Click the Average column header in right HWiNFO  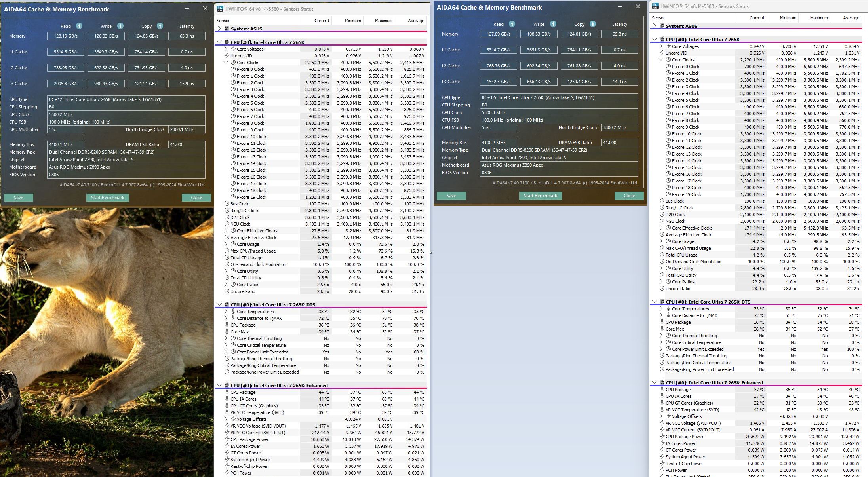click(851, 18)
